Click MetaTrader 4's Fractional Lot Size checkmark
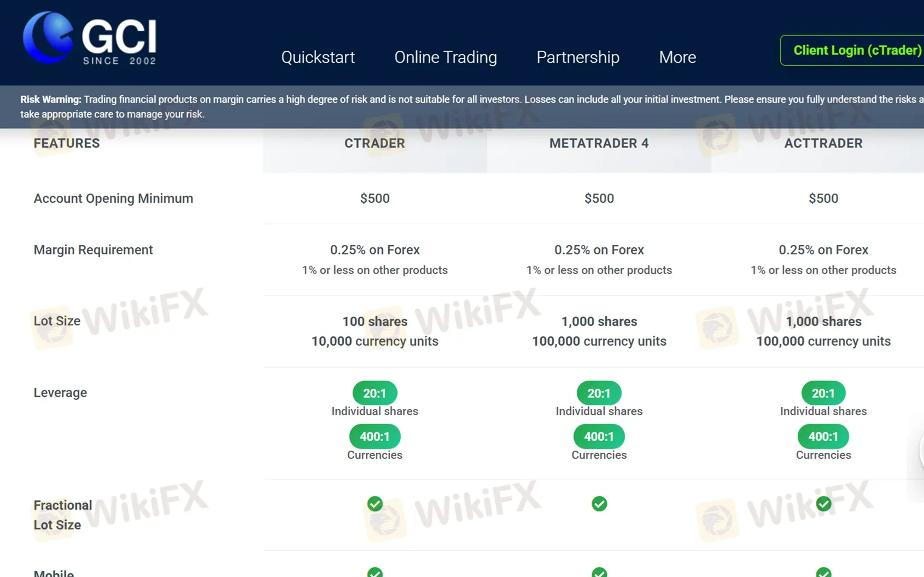 [599, 504]
